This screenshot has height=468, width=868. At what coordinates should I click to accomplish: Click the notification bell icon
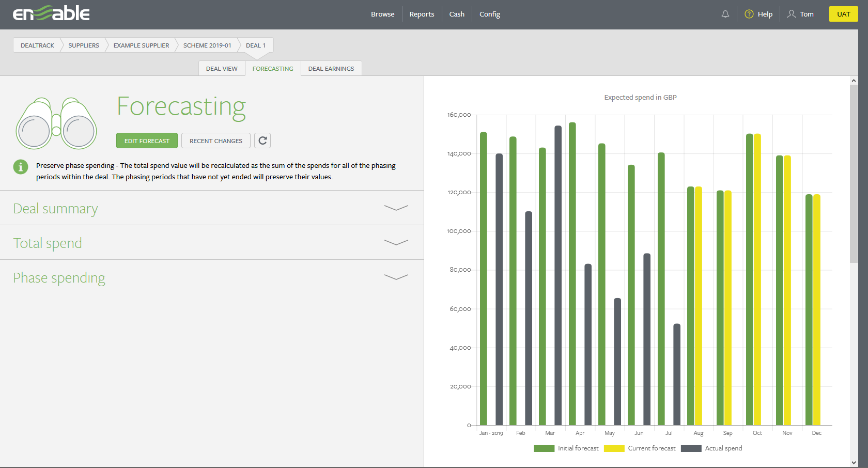pos(725,14)
